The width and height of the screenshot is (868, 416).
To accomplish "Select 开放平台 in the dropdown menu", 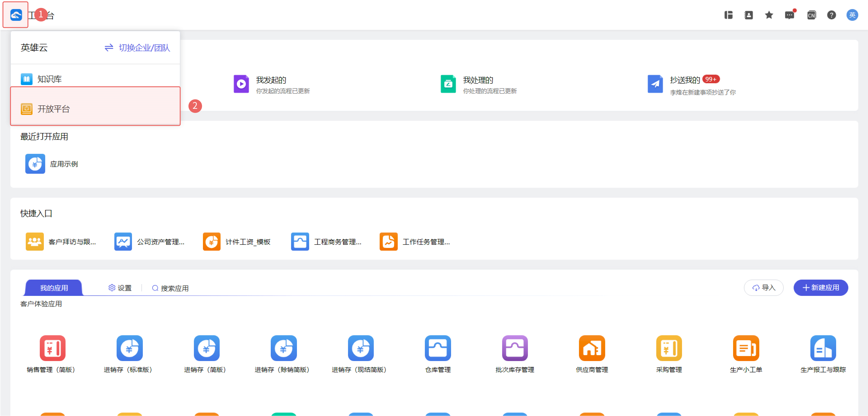I will point(95,106).
